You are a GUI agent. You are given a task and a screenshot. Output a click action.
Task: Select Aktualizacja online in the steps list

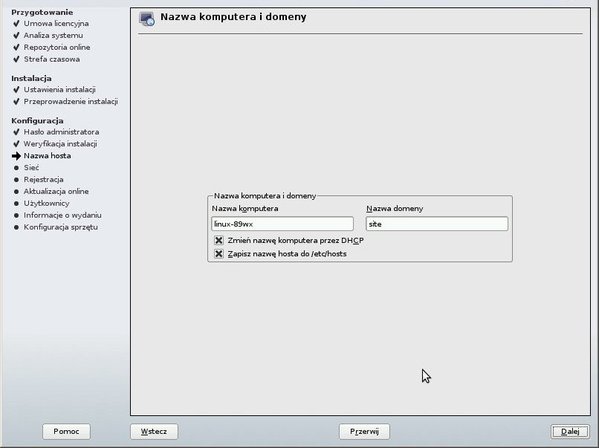point(56,191)
